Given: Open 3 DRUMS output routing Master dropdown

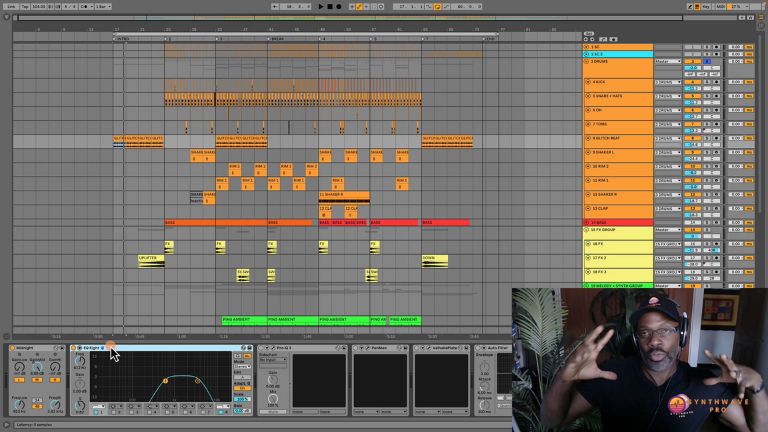Looking at the screenshot, I should pos(668,61).
